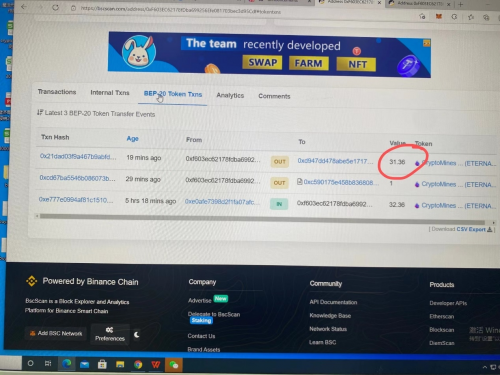Open the Collections icon in the browser toolbar
500x375 pixels.
click(x=486, y=17)
